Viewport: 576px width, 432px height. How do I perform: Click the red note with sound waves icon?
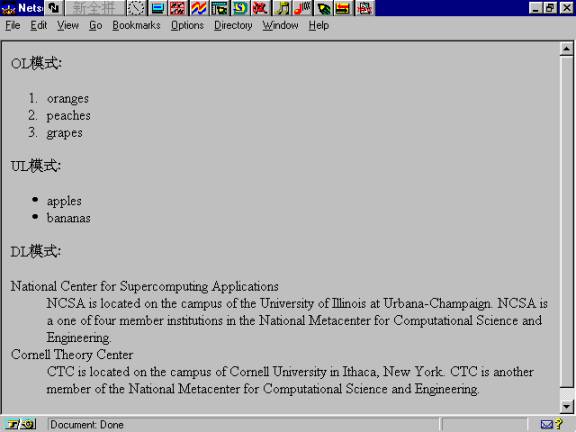coord(302,8)
